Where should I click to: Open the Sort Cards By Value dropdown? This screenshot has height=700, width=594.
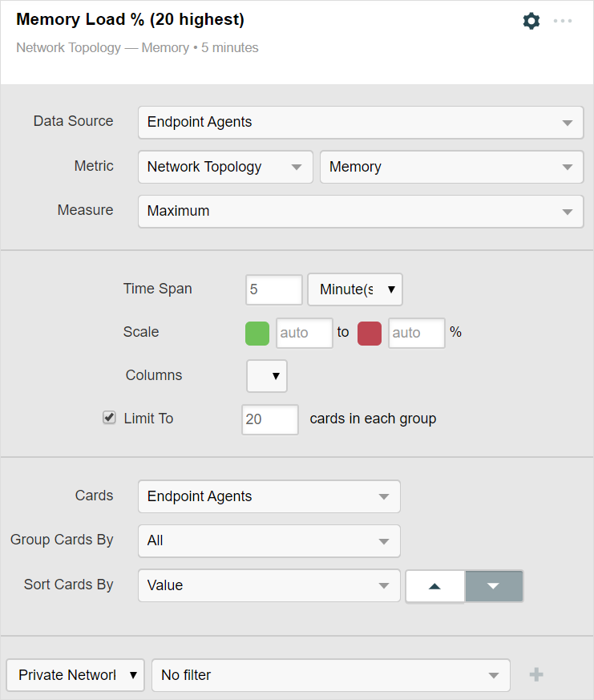(x=269, y=586)
